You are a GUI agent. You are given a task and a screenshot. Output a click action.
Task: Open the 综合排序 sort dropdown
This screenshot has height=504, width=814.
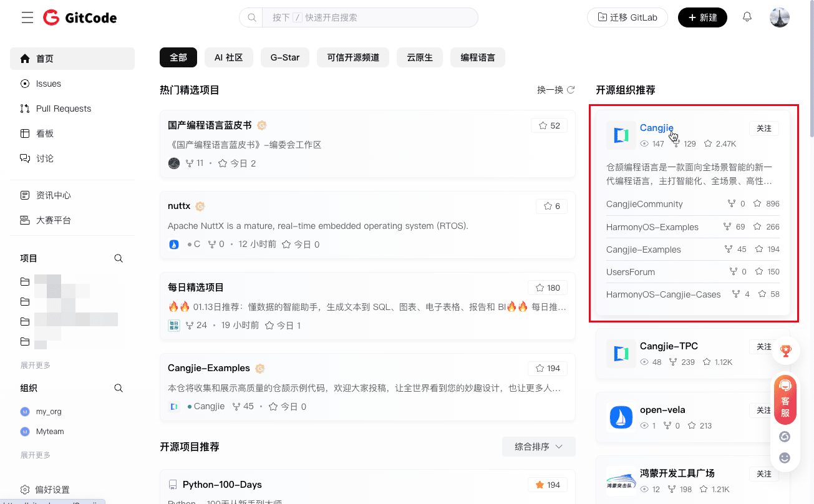pyautogui.click(x=538, y=447)
